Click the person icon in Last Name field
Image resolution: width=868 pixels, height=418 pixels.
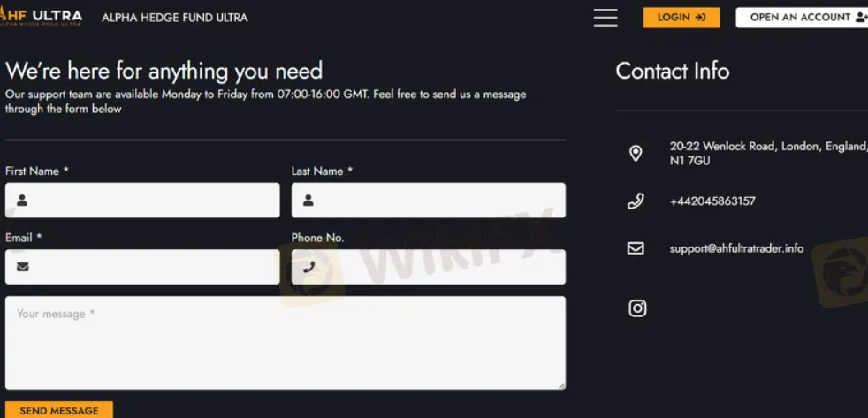pyautogui.click(x=308, y=201)
